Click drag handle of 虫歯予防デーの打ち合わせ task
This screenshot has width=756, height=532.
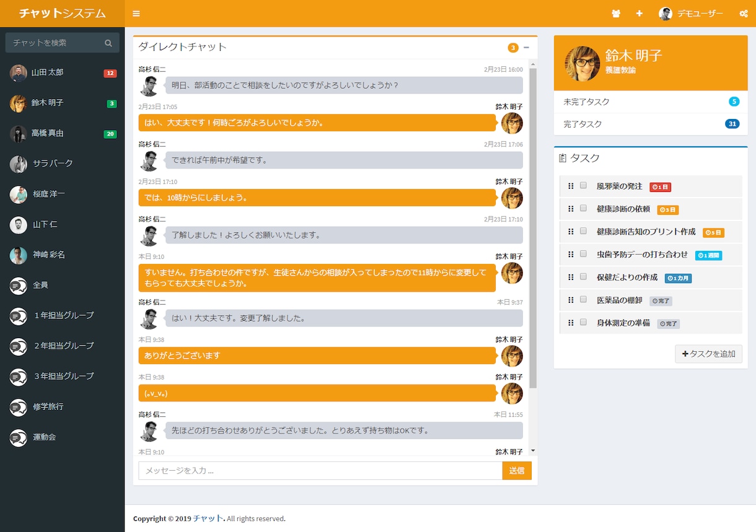tap(571, 255)
